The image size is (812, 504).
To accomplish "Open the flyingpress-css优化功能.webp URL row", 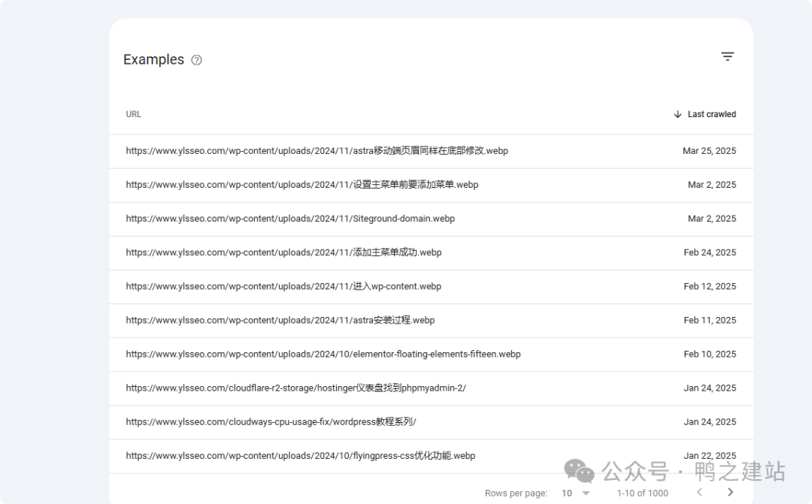I will coord(300,456).
